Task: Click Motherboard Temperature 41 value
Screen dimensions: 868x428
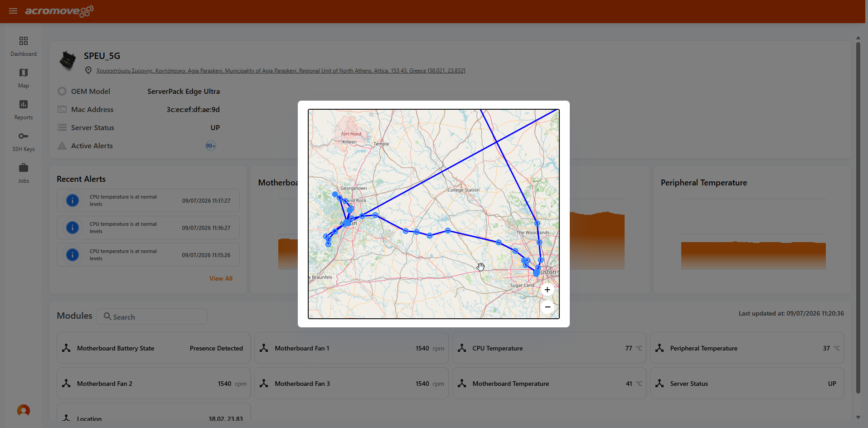Action: tap(629, 384)
